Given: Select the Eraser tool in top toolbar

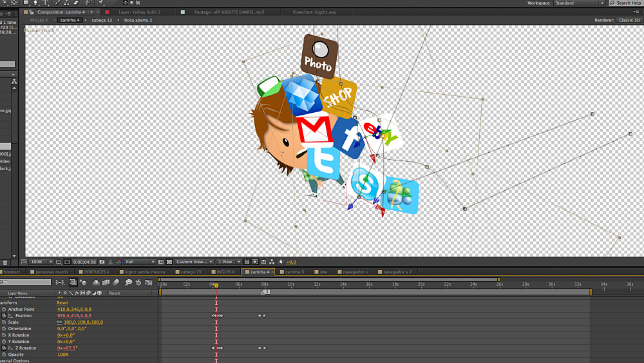Looking at the screenshot, I should [x=77, y=3].
